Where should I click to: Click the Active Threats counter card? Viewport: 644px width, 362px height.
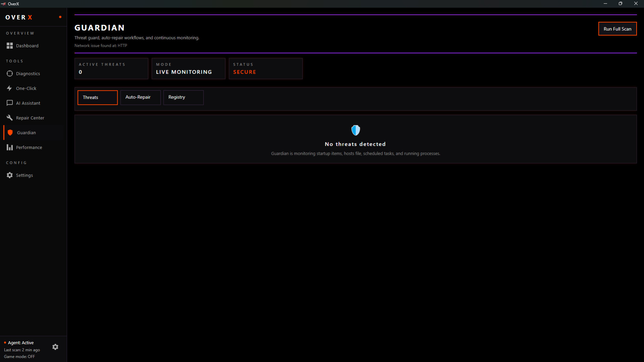[111, 68]
